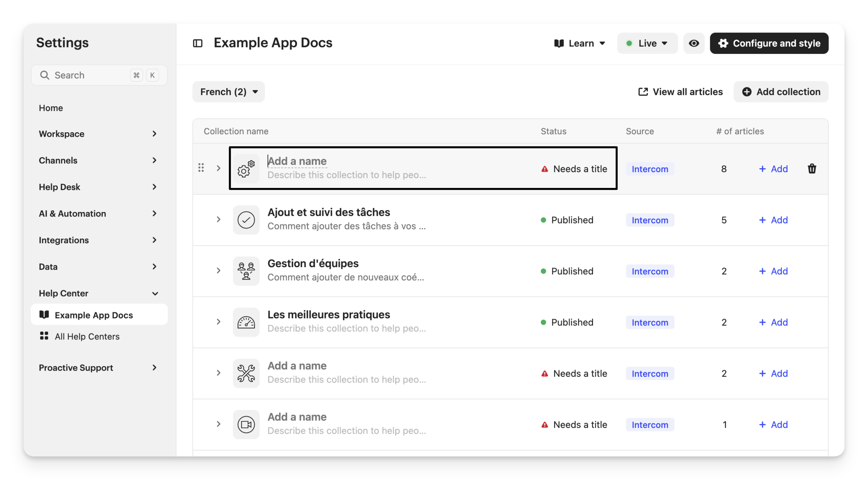
Task: Open All Help Centers
Action: pos(87,336)
